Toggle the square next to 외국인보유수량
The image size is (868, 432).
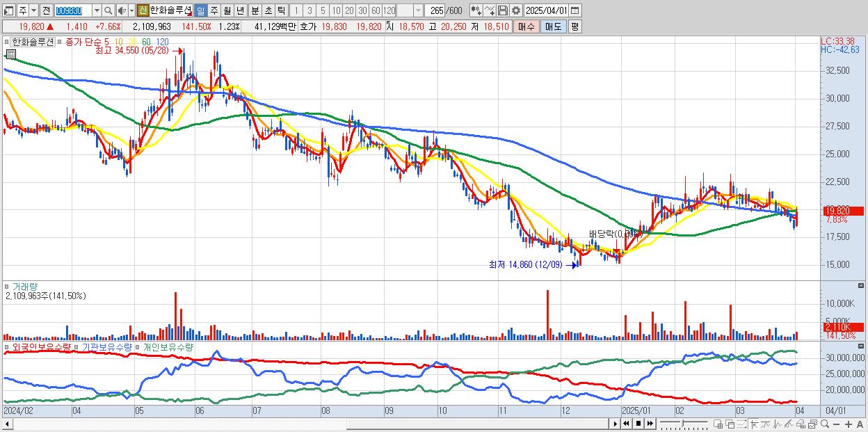pos(6,346)
